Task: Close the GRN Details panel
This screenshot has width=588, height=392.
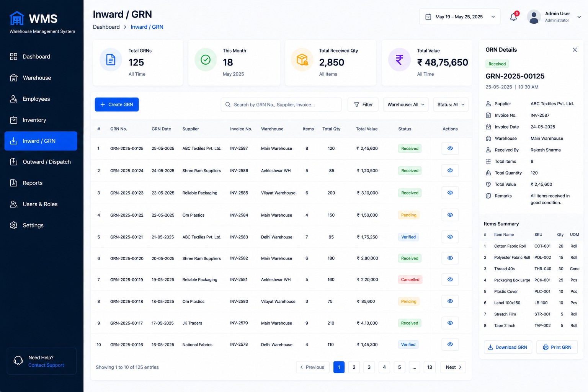Action: (575, 50)
